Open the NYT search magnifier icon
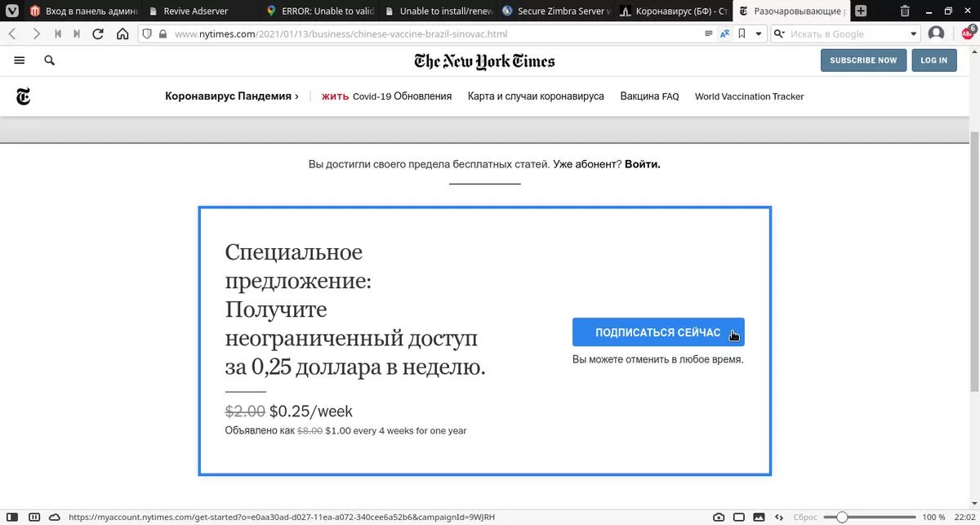Image resolution: width=980 pixels, height=525 pixels. coord(49,60)
